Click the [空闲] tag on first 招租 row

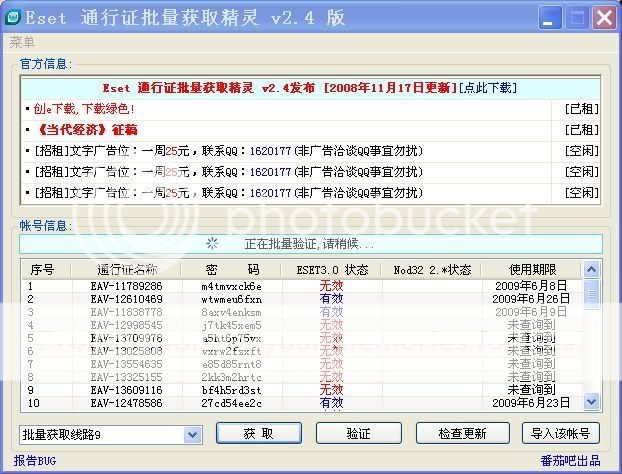pyautogui.click(x=582, y=151)
